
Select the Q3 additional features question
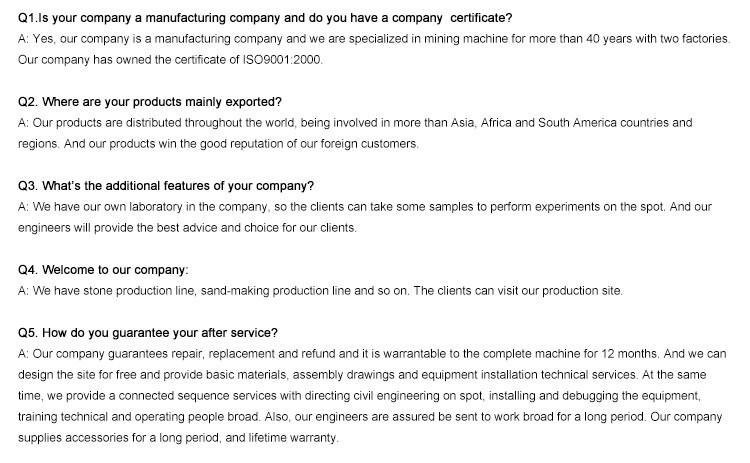pos(166,186)
